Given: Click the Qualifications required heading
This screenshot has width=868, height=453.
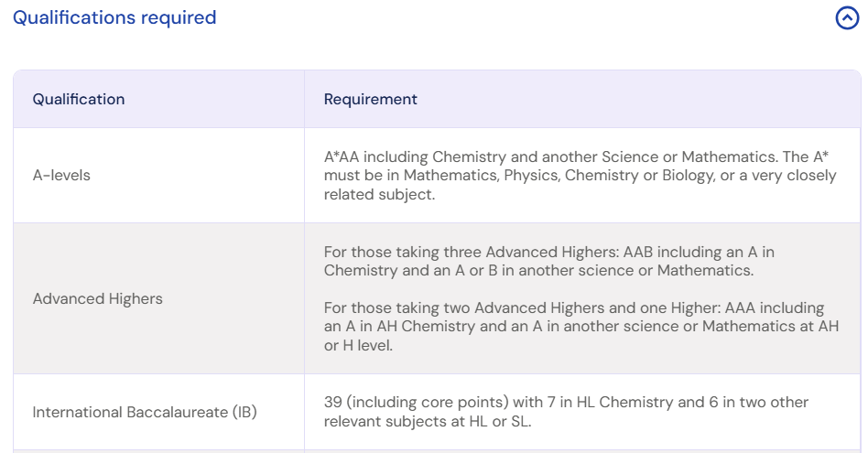Looking at the screenshot, I should pyautogui.click(x=114, y=17).
